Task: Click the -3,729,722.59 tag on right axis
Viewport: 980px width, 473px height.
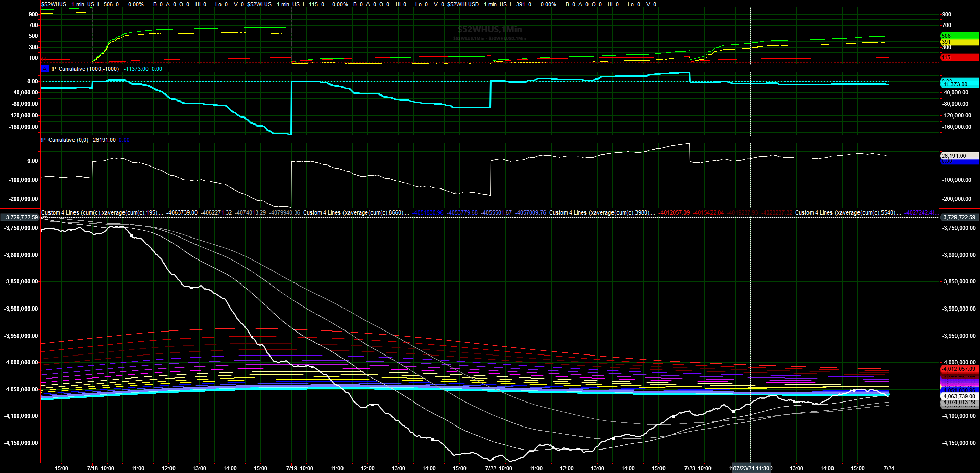Action: 959,217
